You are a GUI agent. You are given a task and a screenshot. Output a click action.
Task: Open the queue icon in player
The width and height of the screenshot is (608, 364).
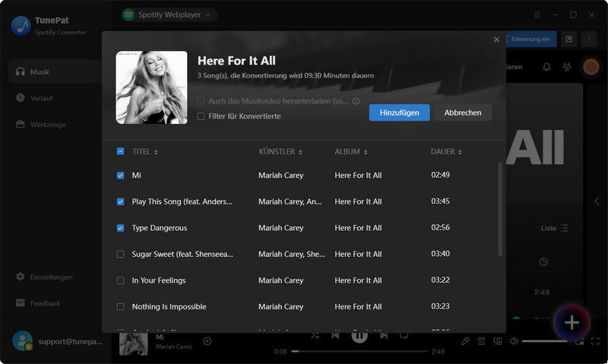(x=481, y=341)
